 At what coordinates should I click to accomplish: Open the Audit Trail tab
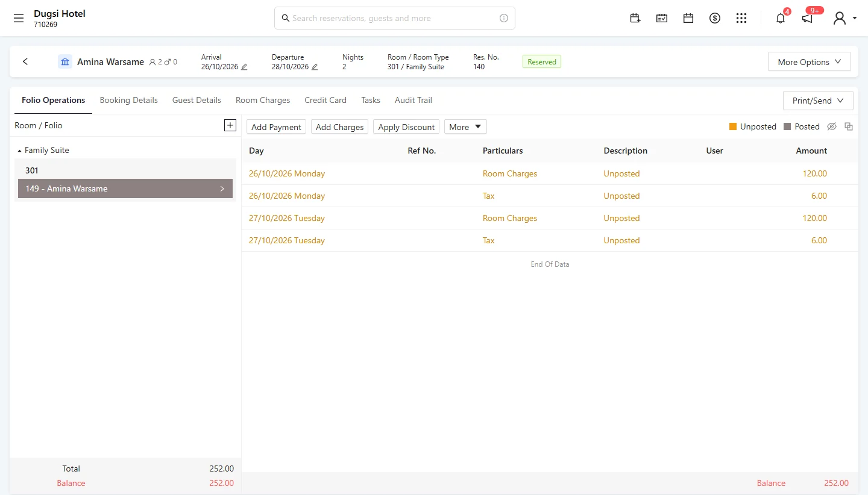tap(414, 100)
